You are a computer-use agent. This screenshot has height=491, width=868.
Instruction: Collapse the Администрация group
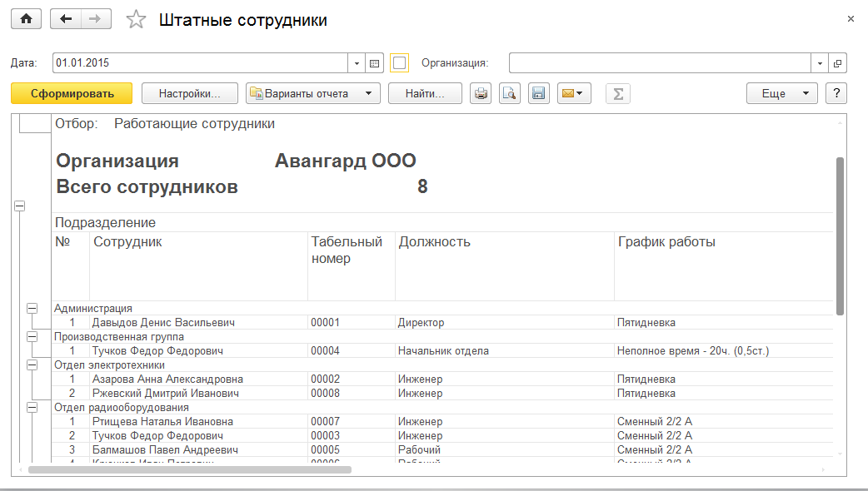coord(32,308)
